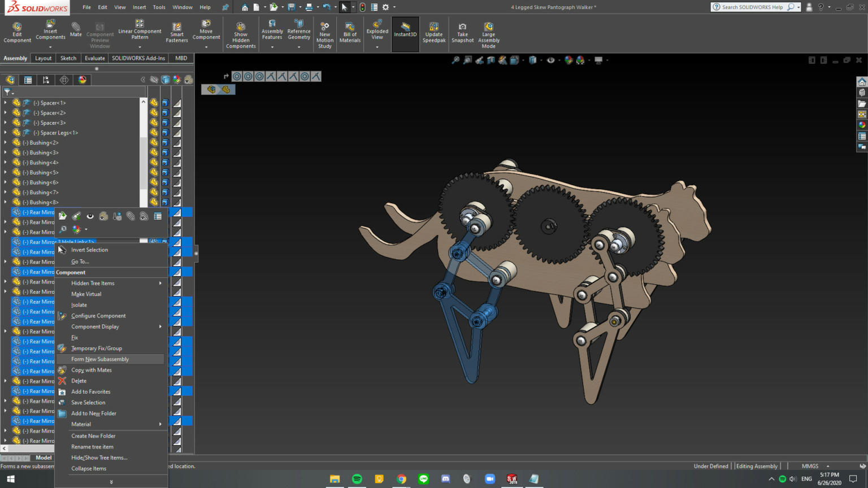Click Edit Component tool
Image resolution: width=868 pixels, height=488 pixels.
point(17,33)
